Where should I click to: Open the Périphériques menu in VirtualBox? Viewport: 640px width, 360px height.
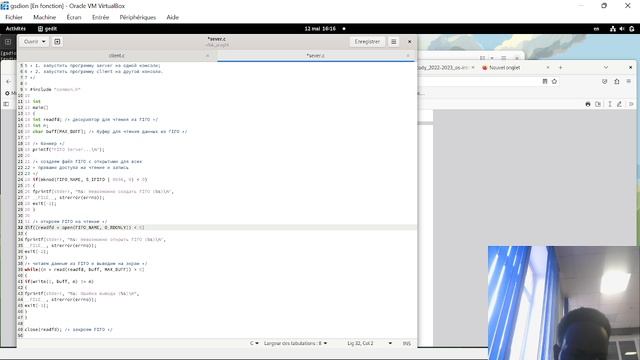[138, 17]
